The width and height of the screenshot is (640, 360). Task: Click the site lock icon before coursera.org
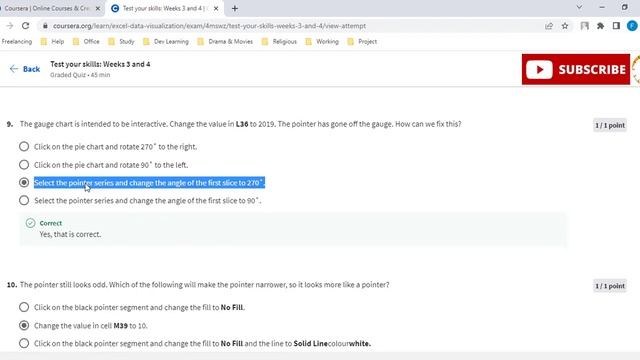(45, 26)
